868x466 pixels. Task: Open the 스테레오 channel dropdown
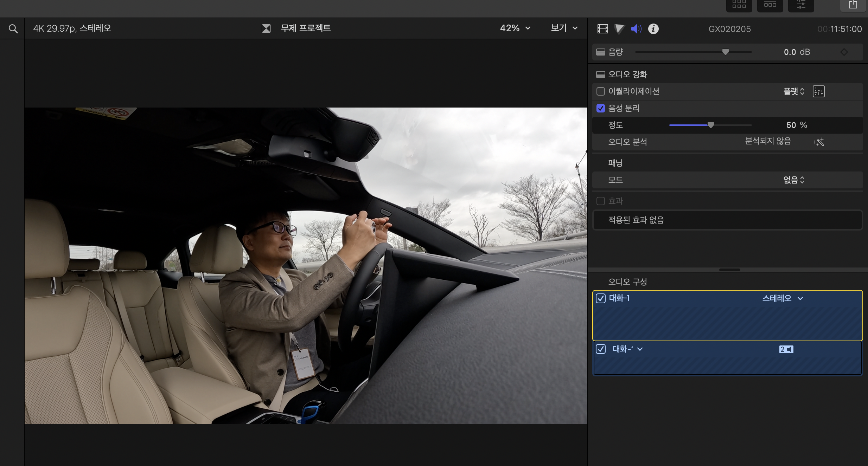[x=782, y=298]
